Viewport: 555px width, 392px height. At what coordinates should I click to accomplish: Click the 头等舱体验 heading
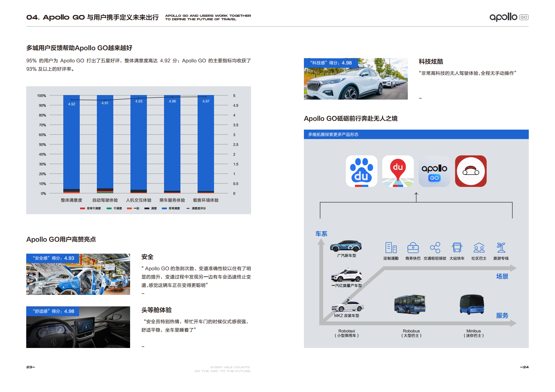[x=156, y=310]
